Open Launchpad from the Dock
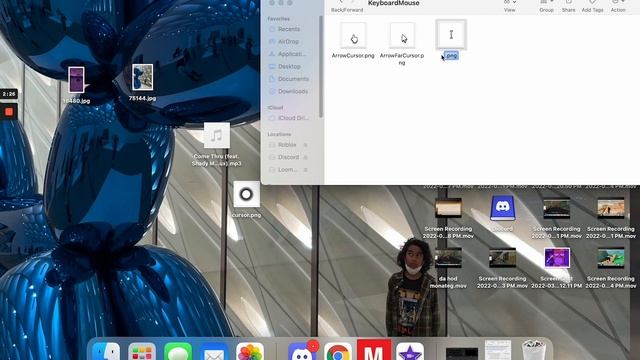This screenshot has width=640, height=360. pos(142,352)
